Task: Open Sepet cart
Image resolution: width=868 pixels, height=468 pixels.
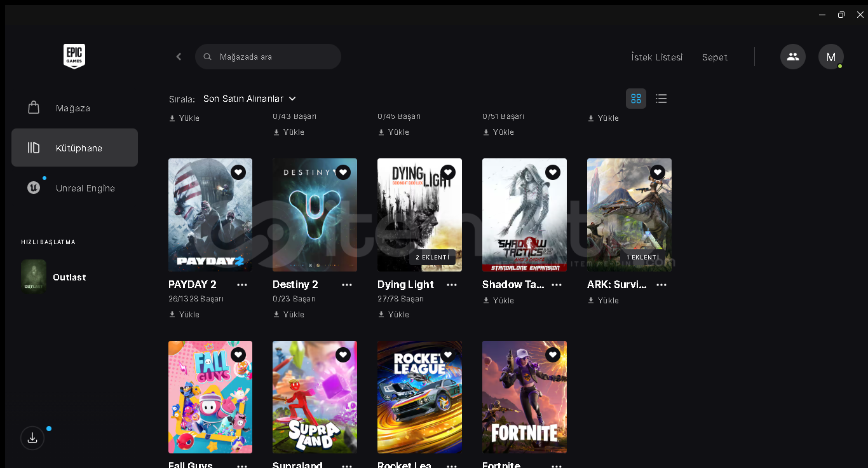Action: pos(715,57)
